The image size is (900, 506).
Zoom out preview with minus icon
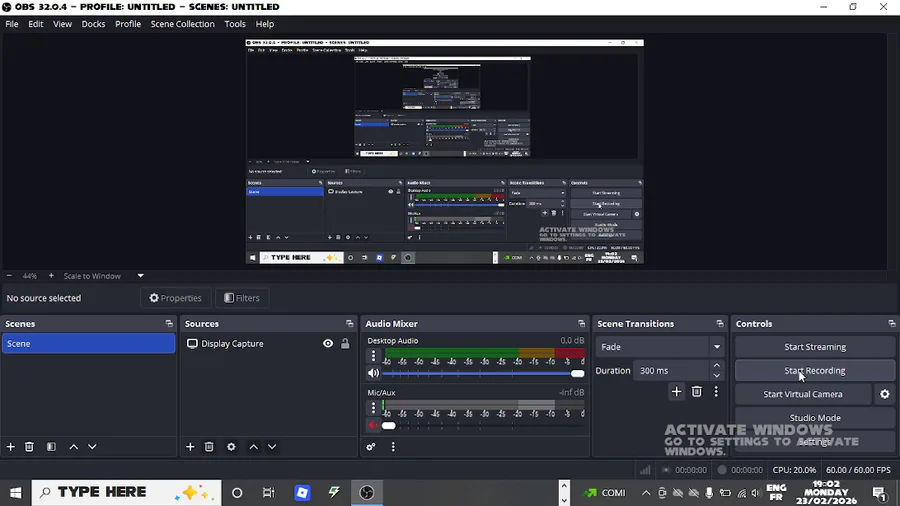point(9,276)
